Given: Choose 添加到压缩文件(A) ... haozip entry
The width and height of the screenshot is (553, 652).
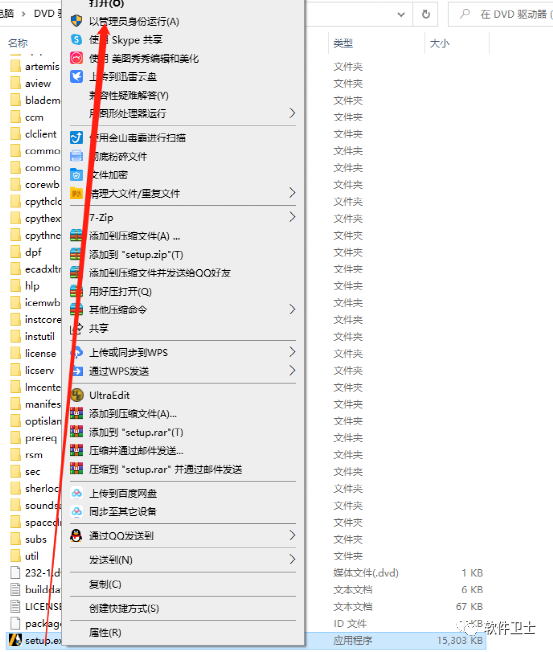Looking at the screenshot, I should click(135, 236).
